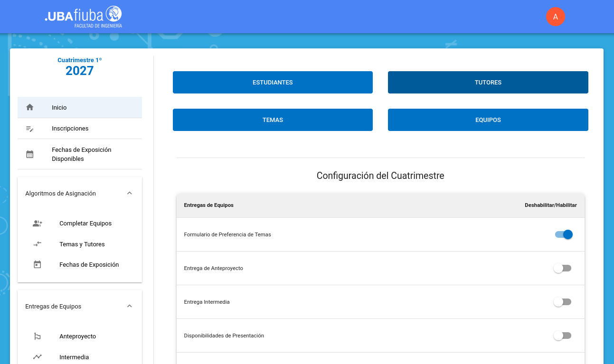Open Inscripciones in the sidebar
The width and height of the screenshot is (614, 364).
click(70, 129)
